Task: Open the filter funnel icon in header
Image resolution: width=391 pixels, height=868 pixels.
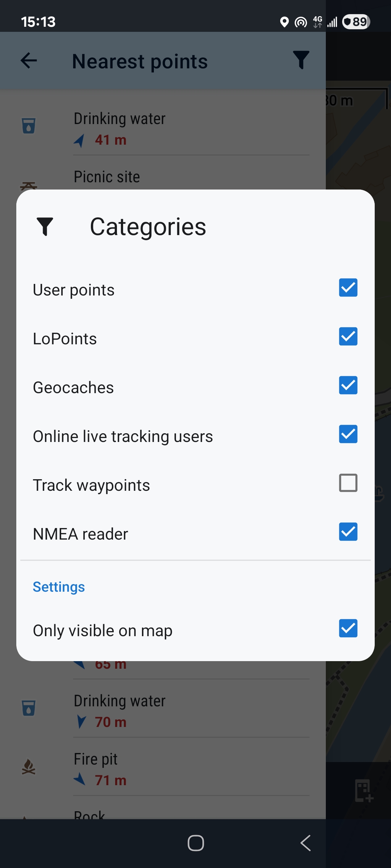Action: (x=301, y=60)
